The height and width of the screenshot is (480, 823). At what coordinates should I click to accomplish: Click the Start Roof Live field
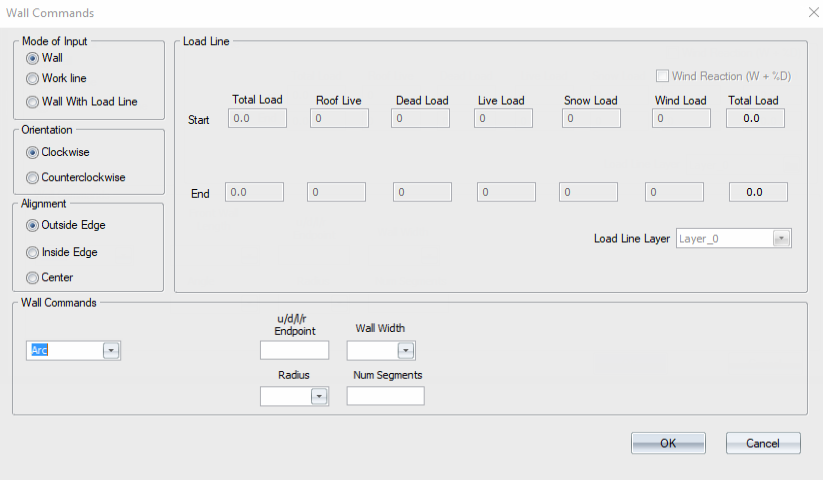coord(339,118)
